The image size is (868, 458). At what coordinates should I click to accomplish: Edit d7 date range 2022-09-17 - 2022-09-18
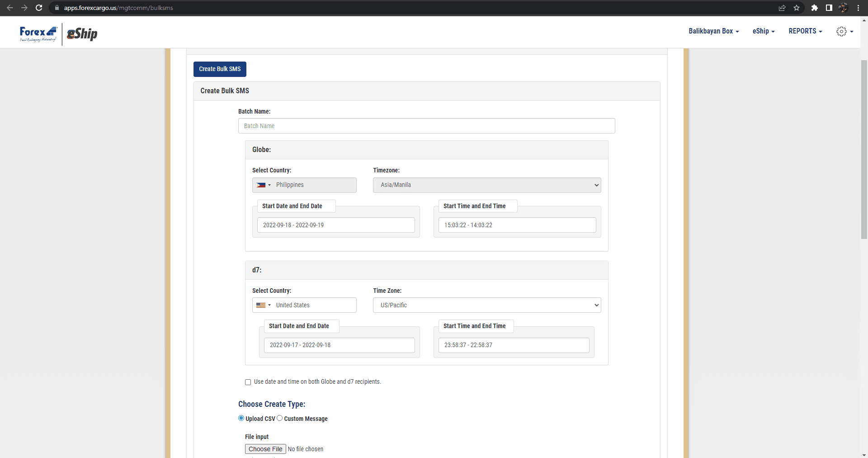340,345
